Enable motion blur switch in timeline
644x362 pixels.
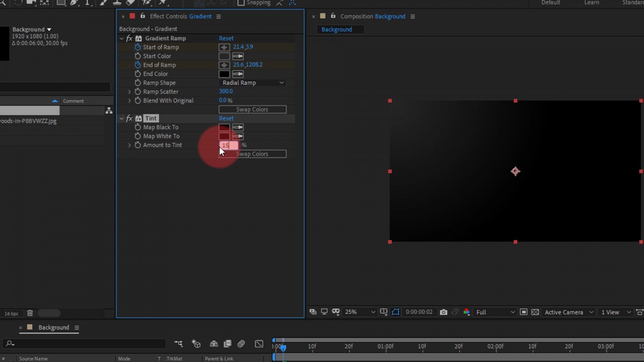point(241,344)
